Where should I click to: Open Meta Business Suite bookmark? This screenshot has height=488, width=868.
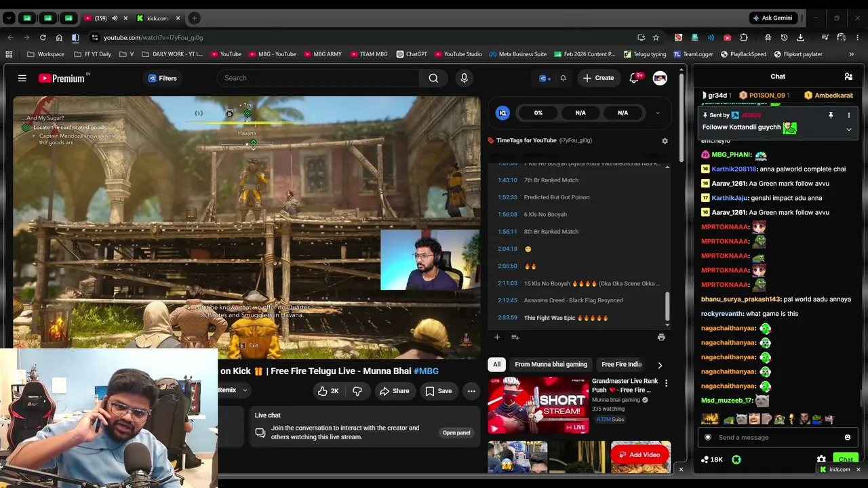[517, 54]
